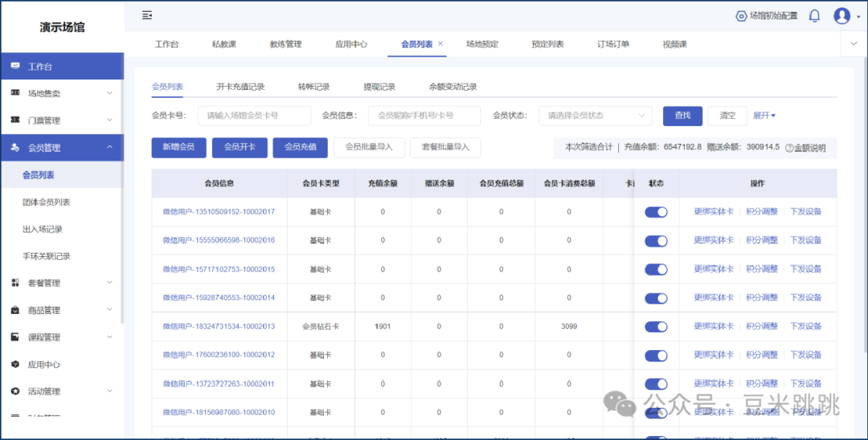Switch to the 教练管理 tab
The width and height of the screenshot is (868, 440).
(x=285, y=44)
